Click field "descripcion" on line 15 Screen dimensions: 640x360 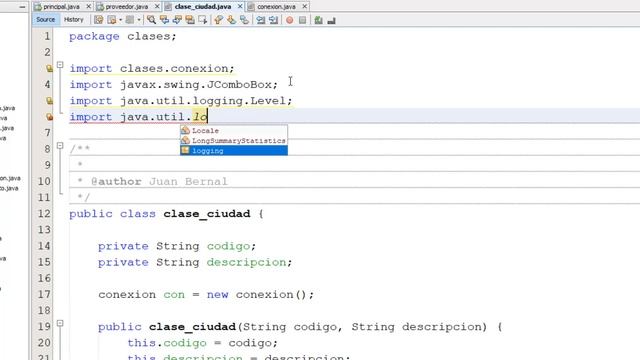[246, 262]
